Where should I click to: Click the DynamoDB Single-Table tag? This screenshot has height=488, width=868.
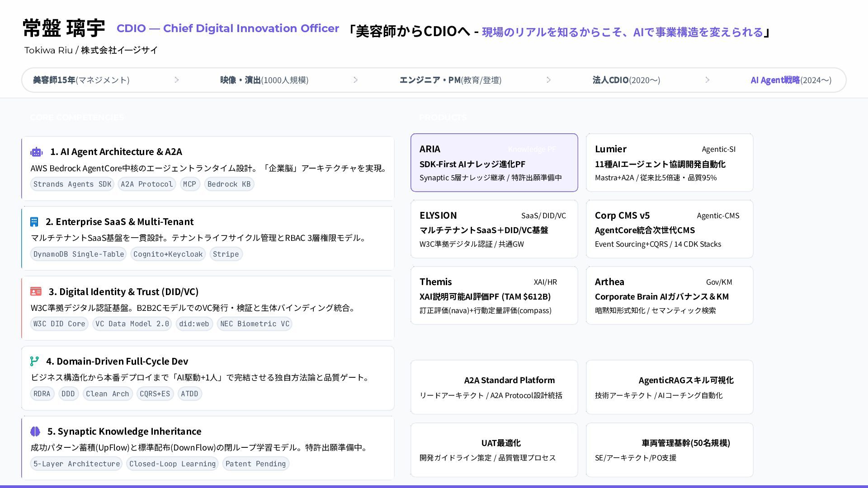pyautogui.click(x=79, y=254)
